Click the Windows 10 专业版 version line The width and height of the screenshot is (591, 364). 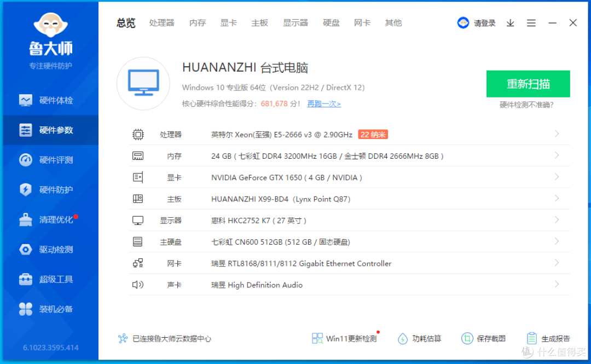pos(273,88)
